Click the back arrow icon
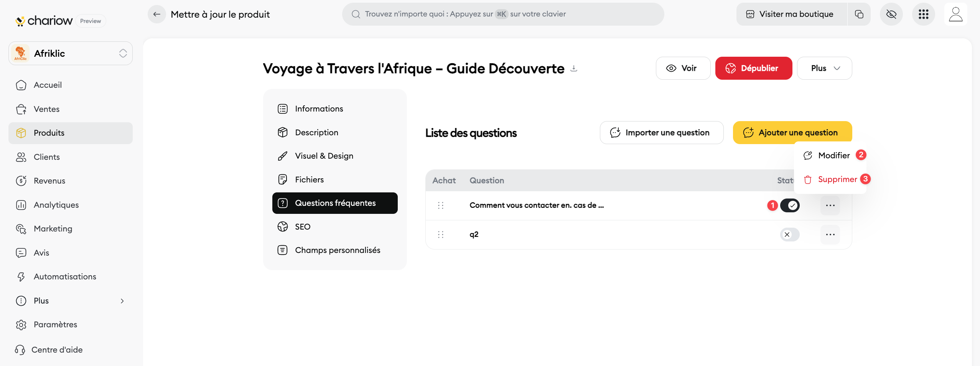This screenshot has height=366, width=980. point(156,15)
